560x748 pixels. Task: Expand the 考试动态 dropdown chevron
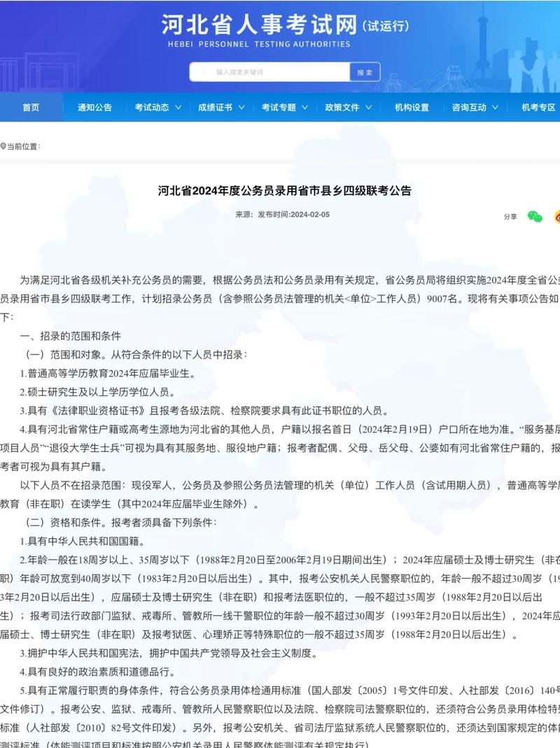point(178,107)
